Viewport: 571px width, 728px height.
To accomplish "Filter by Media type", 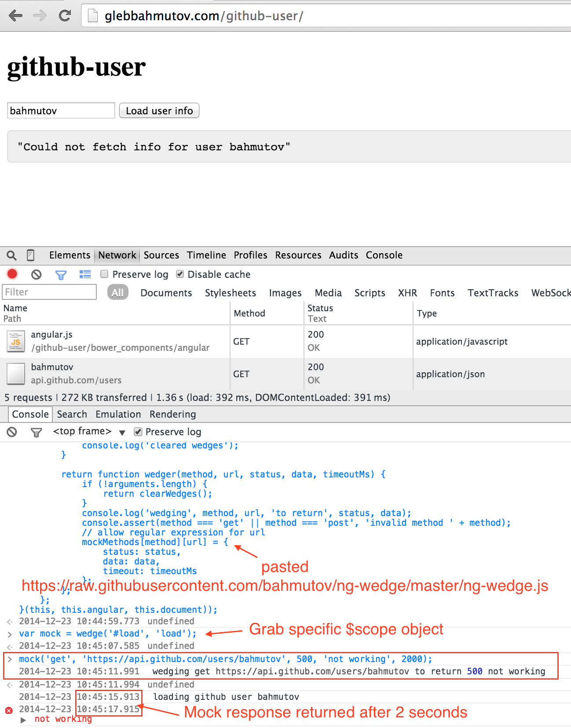I will point(328,293).
